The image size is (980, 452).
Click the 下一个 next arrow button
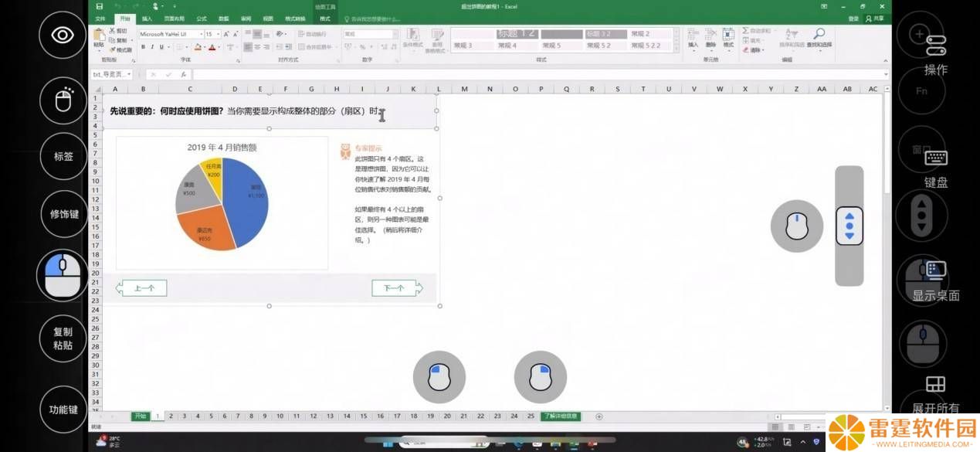coord(397,288)
